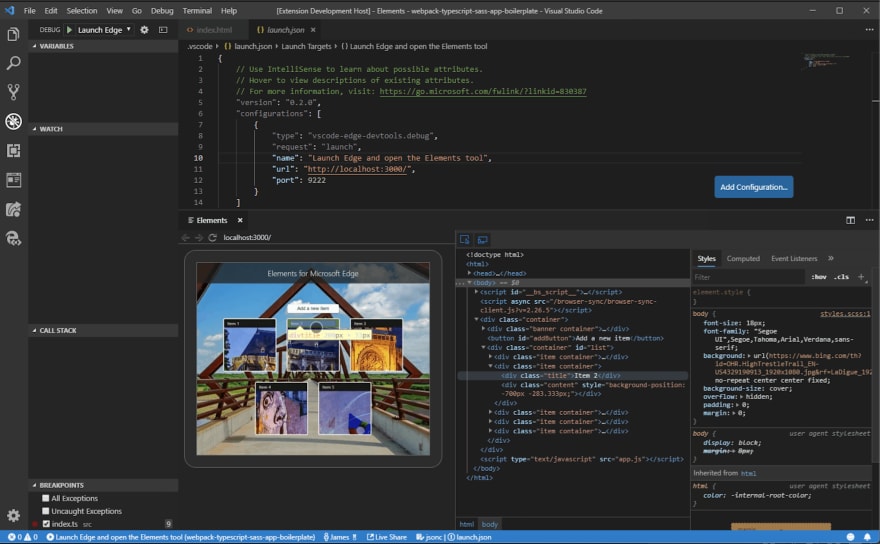Open the Debug menu
Image resolution: width=880 pixels, height=544 pixels.
tap(162, 11)
